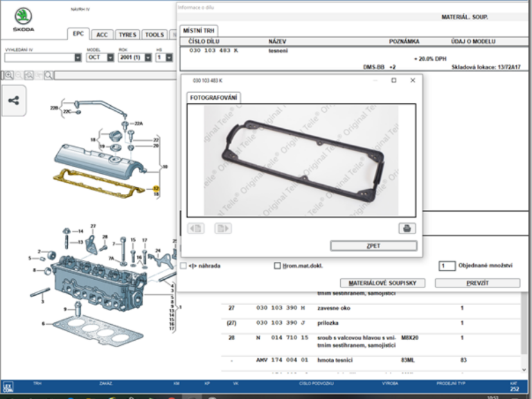Go to the previous photo page
Viewport: 532px width, 399px height.
[195, 229]
